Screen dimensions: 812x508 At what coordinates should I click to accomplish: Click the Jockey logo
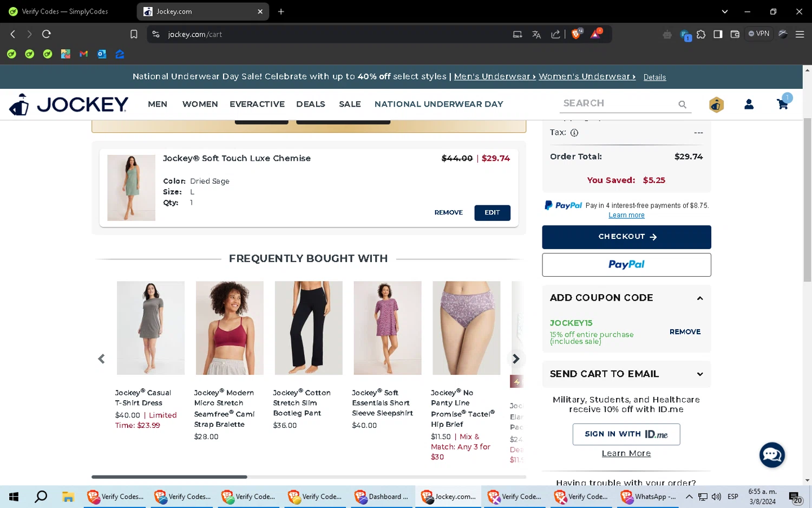tap(69, 104)
